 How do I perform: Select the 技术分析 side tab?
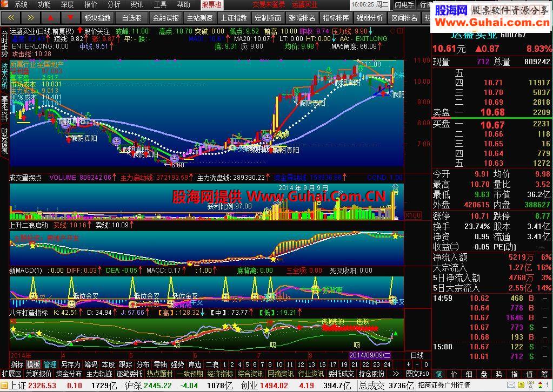[x=4, y=76]
